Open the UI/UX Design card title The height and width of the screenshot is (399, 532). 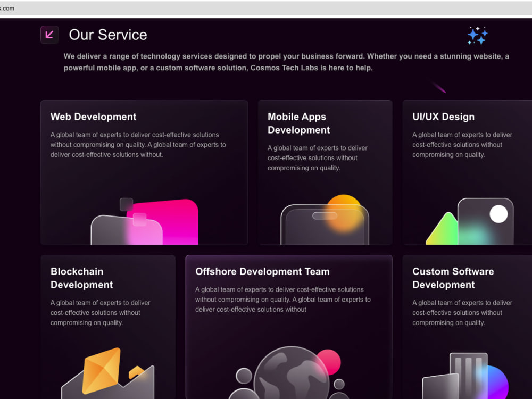tap(444, 117)
